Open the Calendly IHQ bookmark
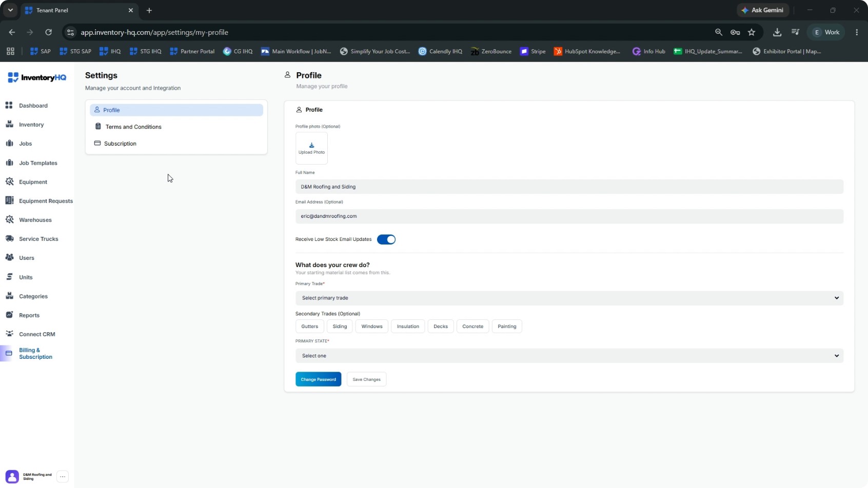Screen dimensions: 868x488 [x=441, y=51]
